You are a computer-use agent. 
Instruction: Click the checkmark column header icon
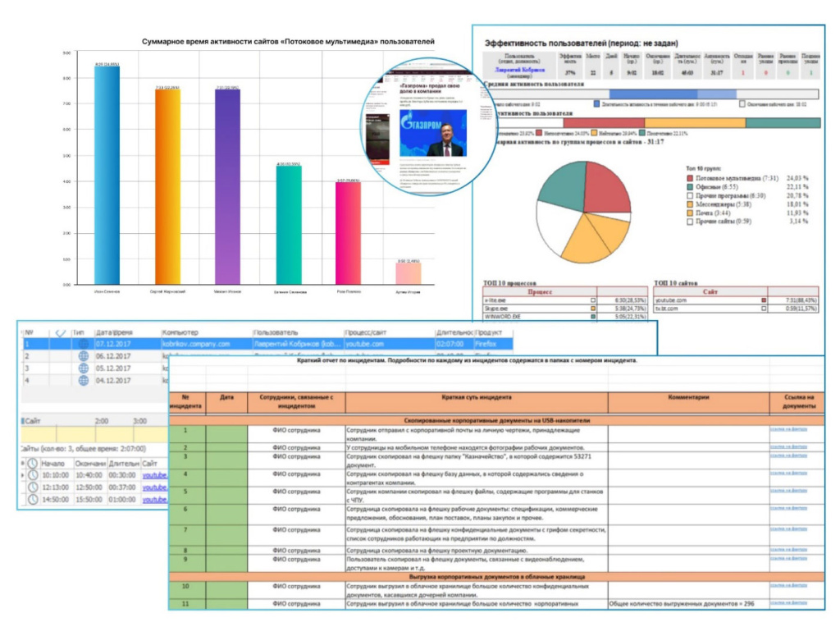(58, 332)
